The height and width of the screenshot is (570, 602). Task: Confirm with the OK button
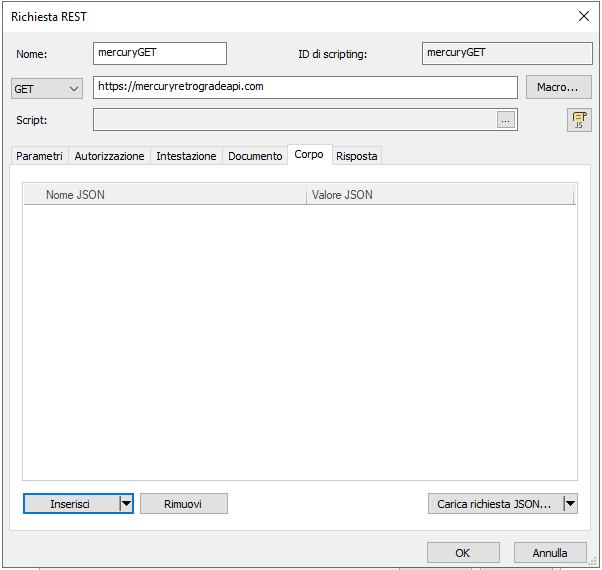pyautogui.click(x=463, y=553)
